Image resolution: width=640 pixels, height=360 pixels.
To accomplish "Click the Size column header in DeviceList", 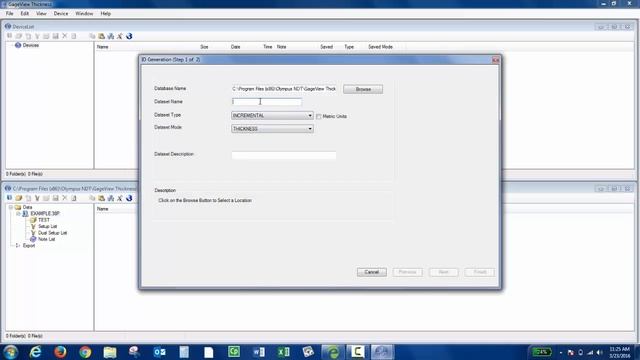I will pyautogui.click(x=204, y=47).
